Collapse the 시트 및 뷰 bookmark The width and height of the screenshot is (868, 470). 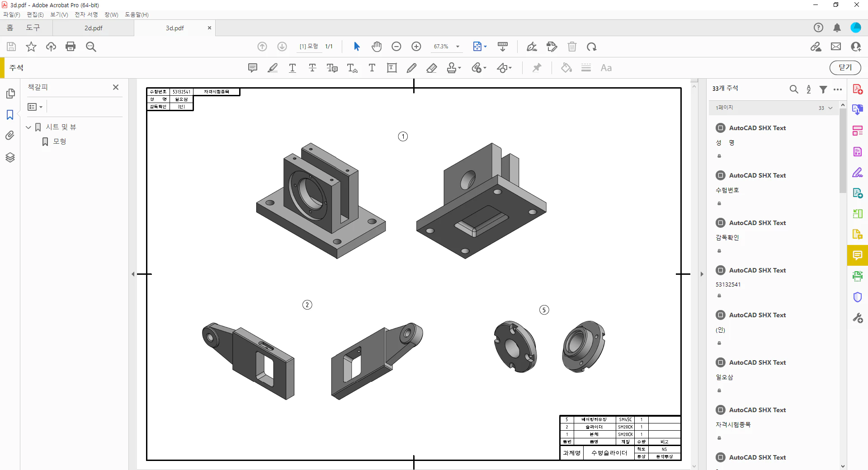tap(28, 127)
